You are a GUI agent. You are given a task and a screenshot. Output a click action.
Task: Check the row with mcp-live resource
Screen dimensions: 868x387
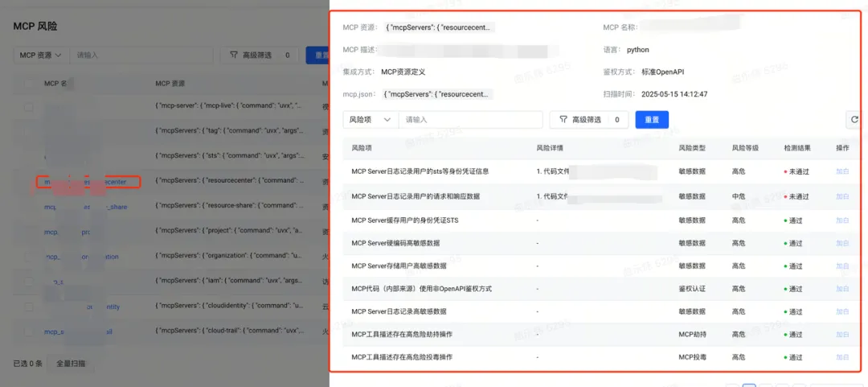pyautogui.click(x=29, y=107)
